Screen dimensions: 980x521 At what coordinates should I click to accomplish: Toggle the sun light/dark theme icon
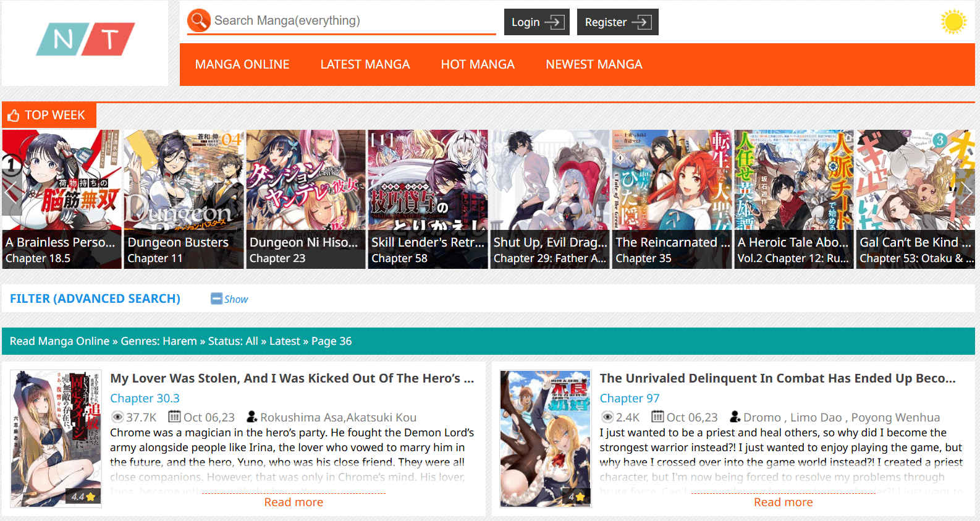point(953,22)
